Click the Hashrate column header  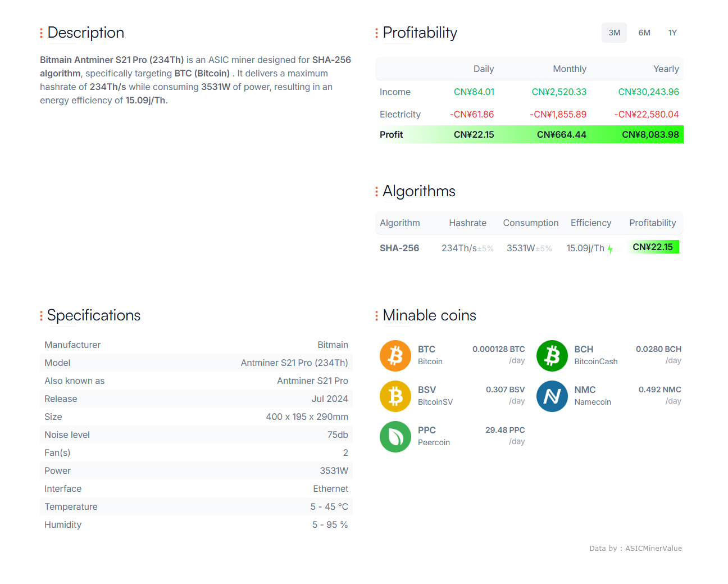click(467, 223)
